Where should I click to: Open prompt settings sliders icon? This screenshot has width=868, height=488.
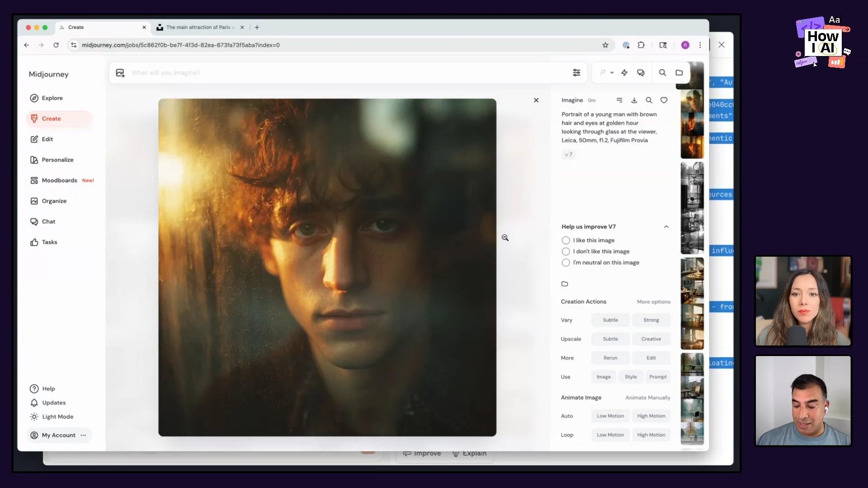pyautogui.click(x=576, y=73)
